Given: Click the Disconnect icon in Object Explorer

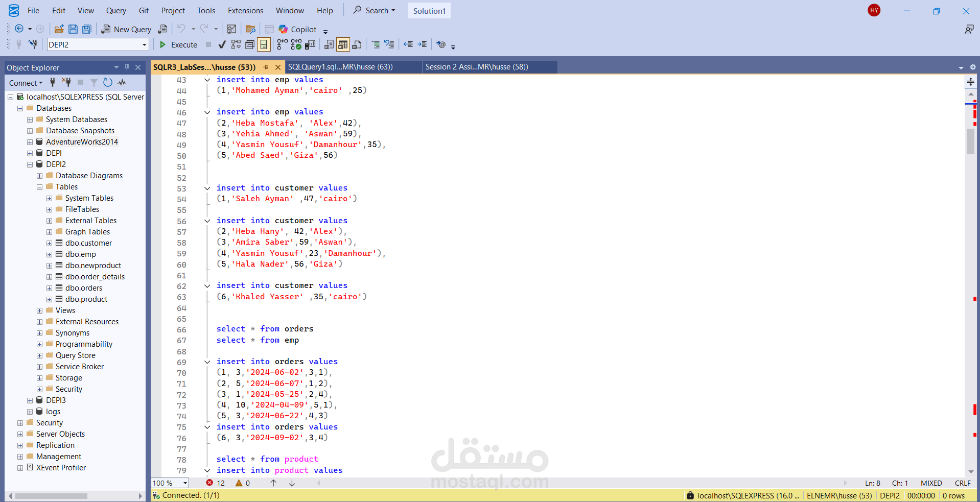Looking at the screenshot, I should point(67,82).
